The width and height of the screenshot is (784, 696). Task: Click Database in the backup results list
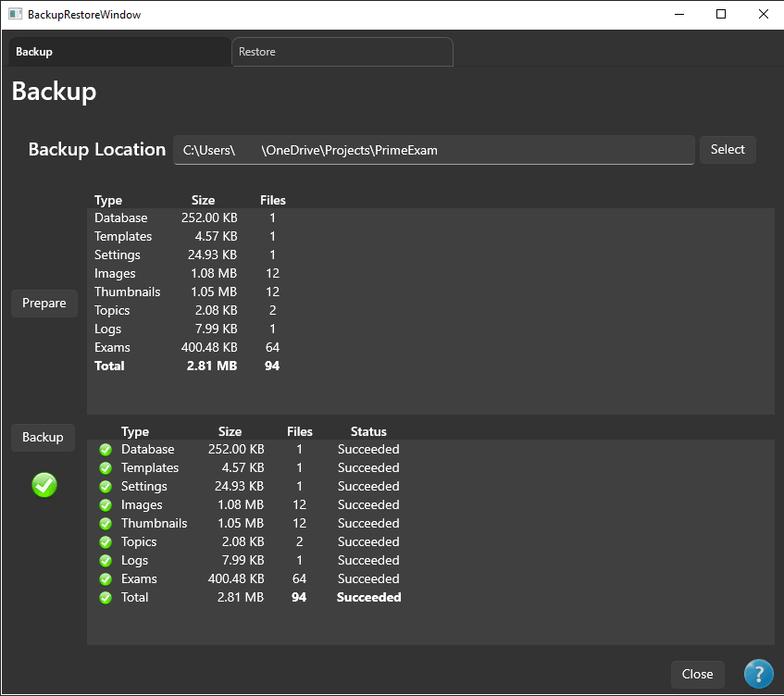[147, 450]
